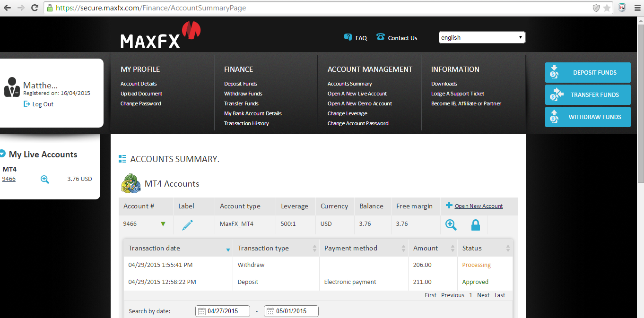Open Upload Document menu item
Image resolution: width=644 pixels, height=318 pixels.
[x=141, y=94]
